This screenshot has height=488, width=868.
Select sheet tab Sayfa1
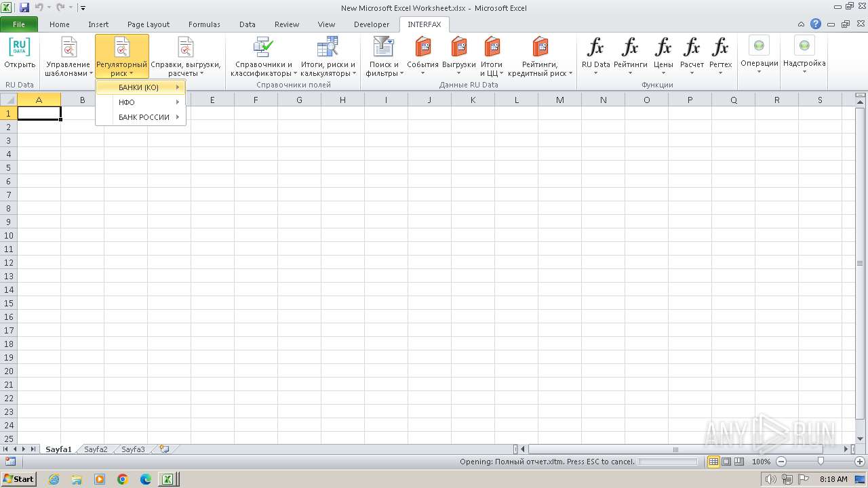click(58, 449)
